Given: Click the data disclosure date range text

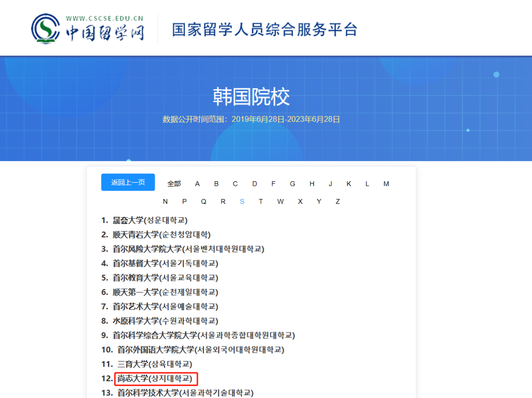Looking at the screenshot, I should [x=251, y=119].
